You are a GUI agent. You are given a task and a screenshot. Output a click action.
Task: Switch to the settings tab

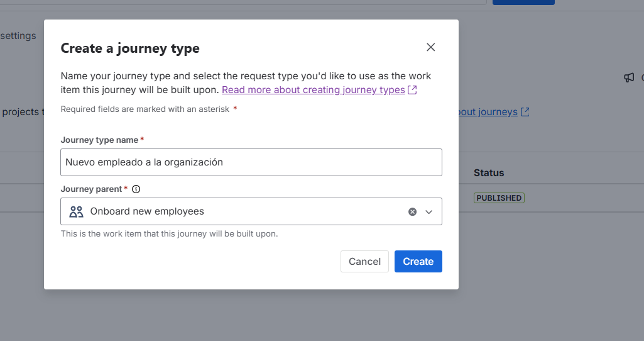coord(19,36)
